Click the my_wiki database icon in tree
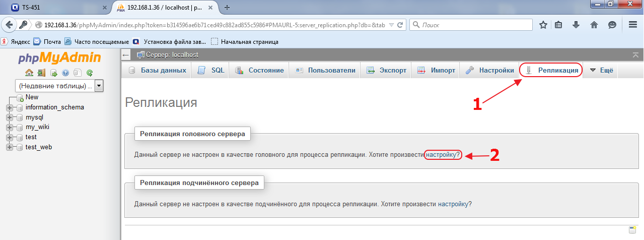This screenshot has height=240, width=644. 20,128
